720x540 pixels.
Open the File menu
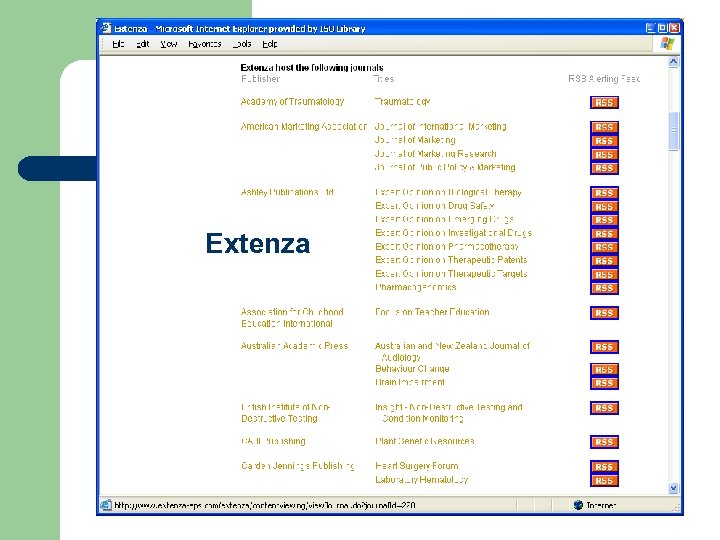point(118,44)
